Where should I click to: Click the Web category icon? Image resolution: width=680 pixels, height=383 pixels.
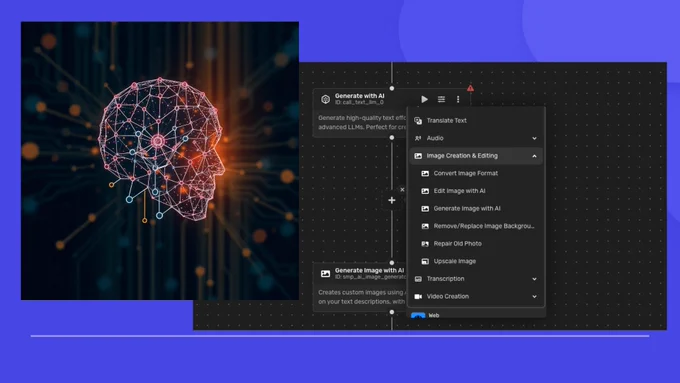[x=418, y=316]
